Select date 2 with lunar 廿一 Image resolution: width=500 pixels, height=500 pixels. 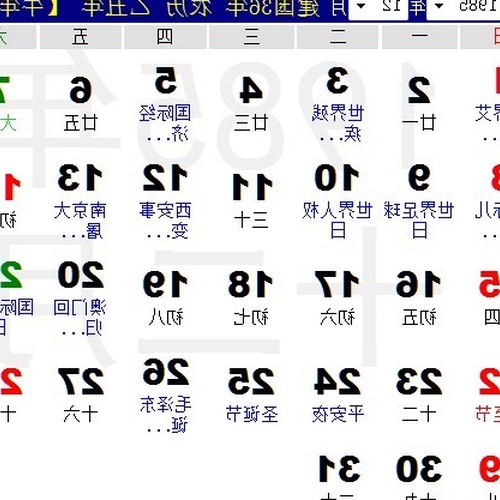pos(419,90)
